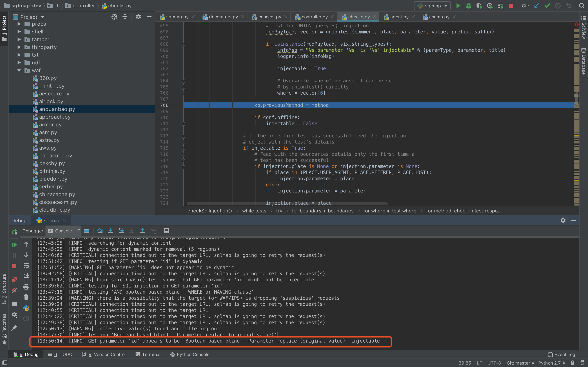Step Out using the up-arrow debug icon
The height and width of the screenshot is (367, 588).
[142, 231]
